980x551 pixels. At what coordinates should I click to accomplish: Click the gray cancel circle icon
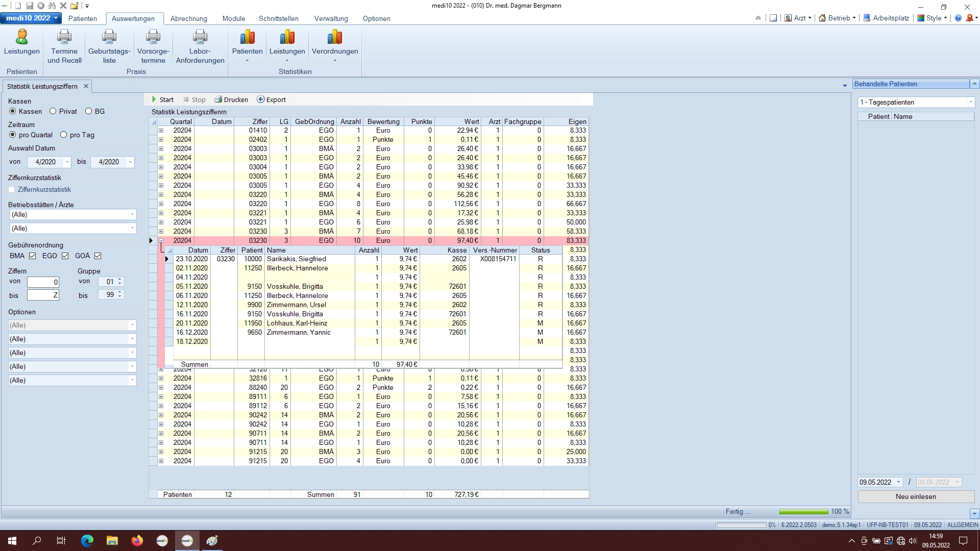pos(41,6)
